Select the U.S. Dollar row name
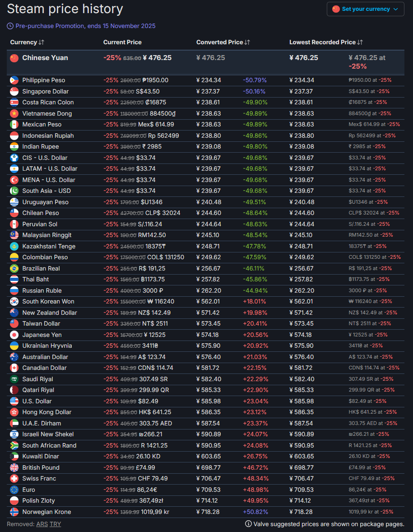 (37, 401)
